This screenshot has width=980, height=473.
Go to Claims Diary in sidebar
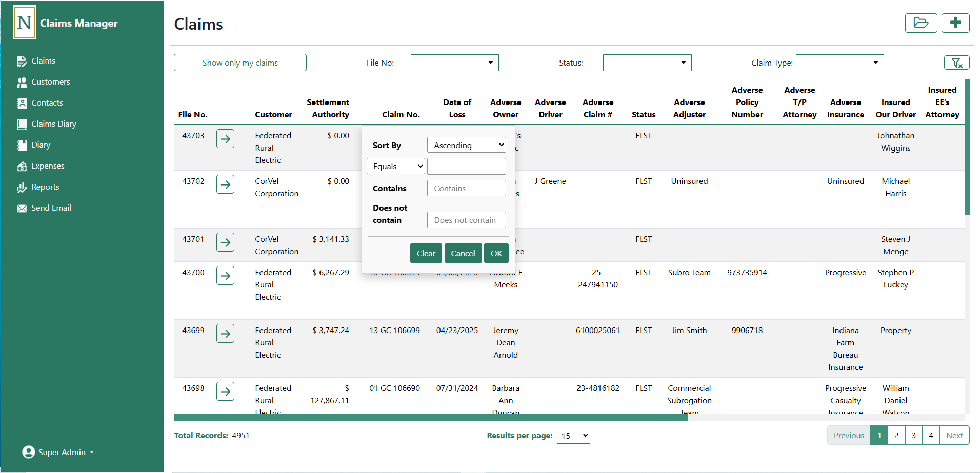point(53,124)
